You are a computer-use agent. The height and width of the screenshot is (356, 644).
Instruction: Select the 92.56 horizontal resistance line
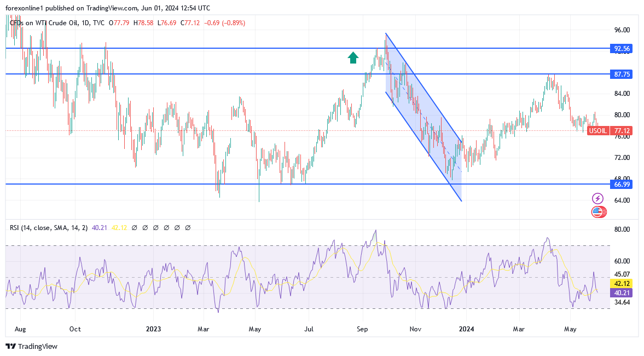coord(219,49)
